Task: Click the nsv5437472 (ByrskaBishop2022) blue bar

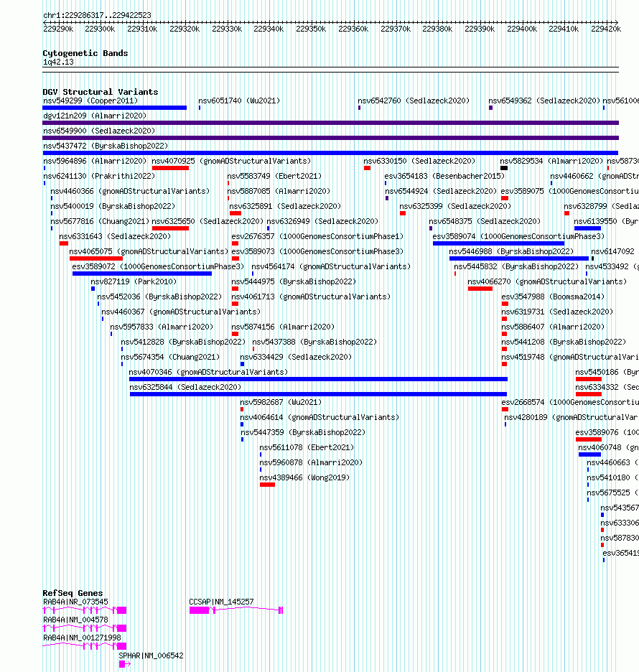Action: (330, 153)
